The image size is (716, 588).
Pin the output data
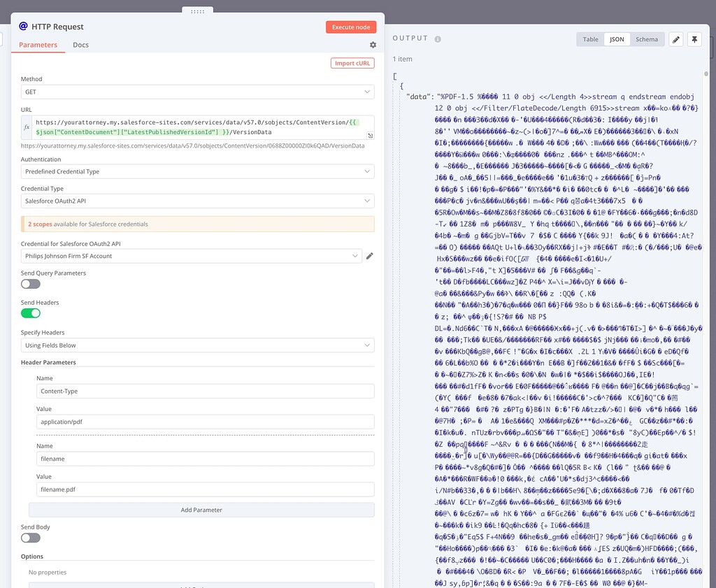[x=694, y=39]
